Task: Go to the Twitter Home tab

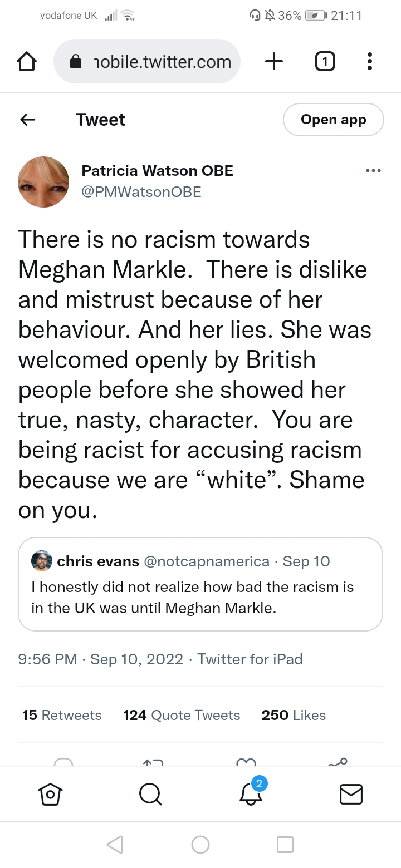Action: 50,794
